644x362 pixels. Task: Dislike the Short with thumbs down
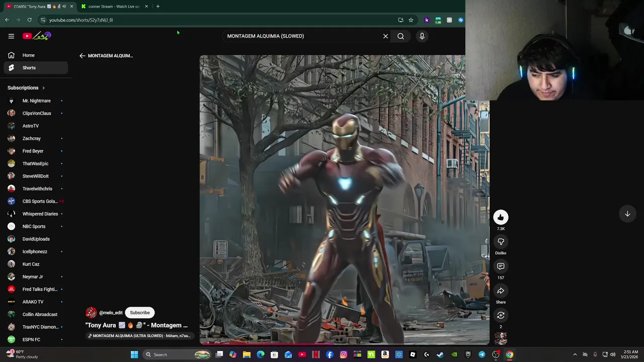tap(501, 242)
